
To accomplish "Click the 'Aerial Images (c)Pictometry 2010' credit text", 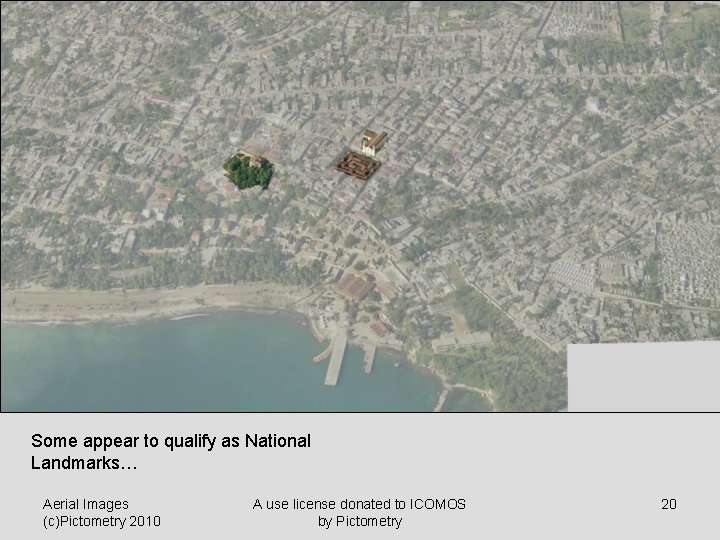I will (x=101, y=513).
